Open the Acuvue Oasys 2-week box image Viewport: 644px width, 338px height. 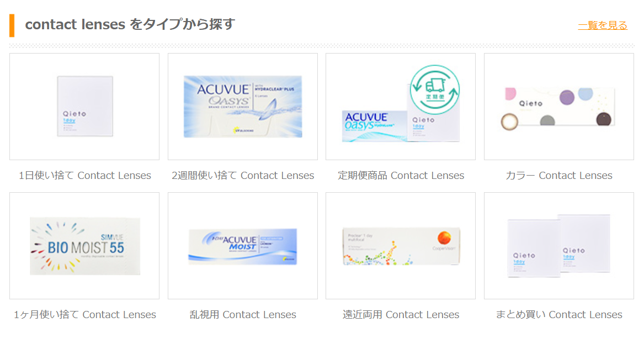coord(243,107)
